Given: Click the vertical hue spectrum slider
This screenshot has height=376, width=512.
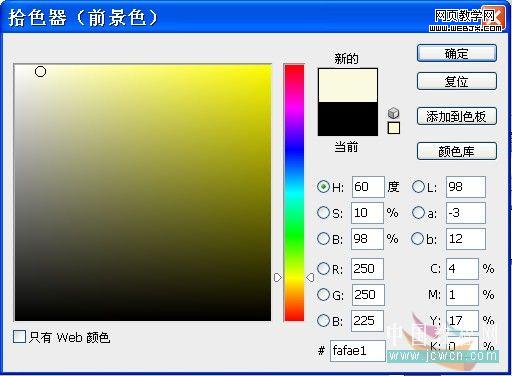Looking at the screenshot, I should click(x=294, y=193).
